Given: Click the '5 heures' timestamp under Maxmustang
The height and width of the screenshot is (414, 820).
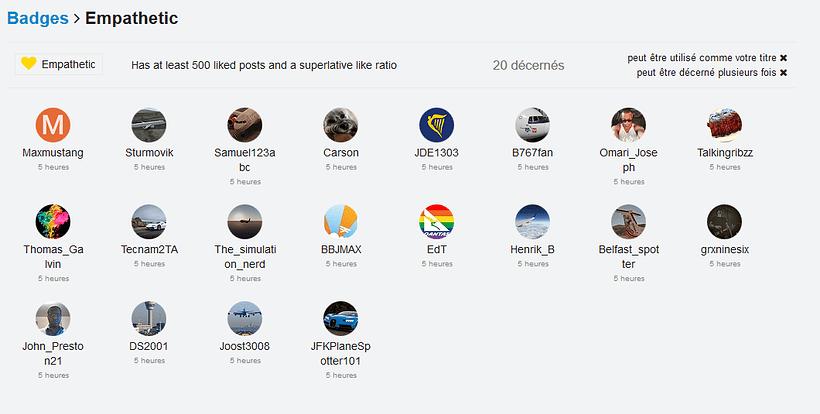Looking at the screenshot, I should point(53,167).
